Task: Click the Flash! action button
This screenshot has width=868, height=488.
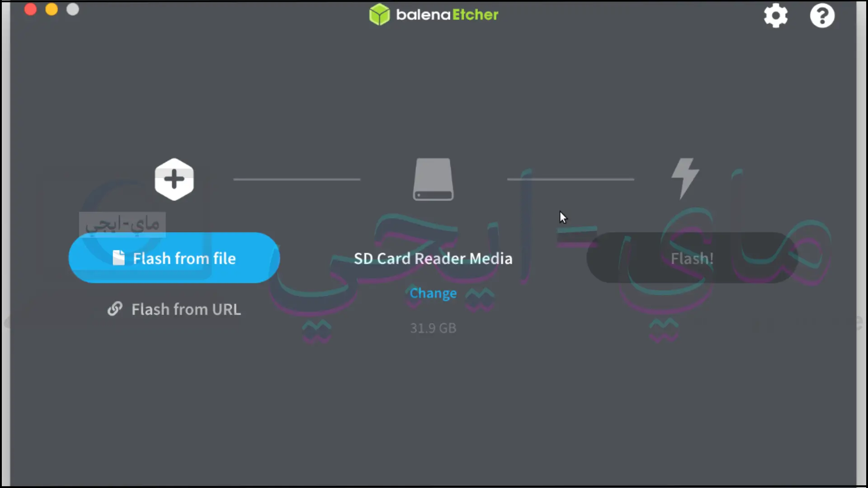Action: click(692, 258)
